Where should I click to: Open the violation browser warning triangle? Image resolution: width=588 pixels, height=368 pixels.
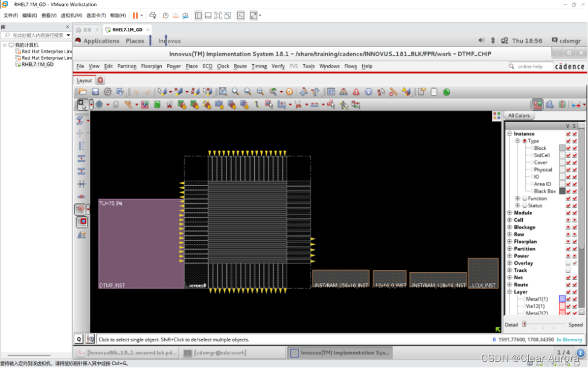click(356, 92)
